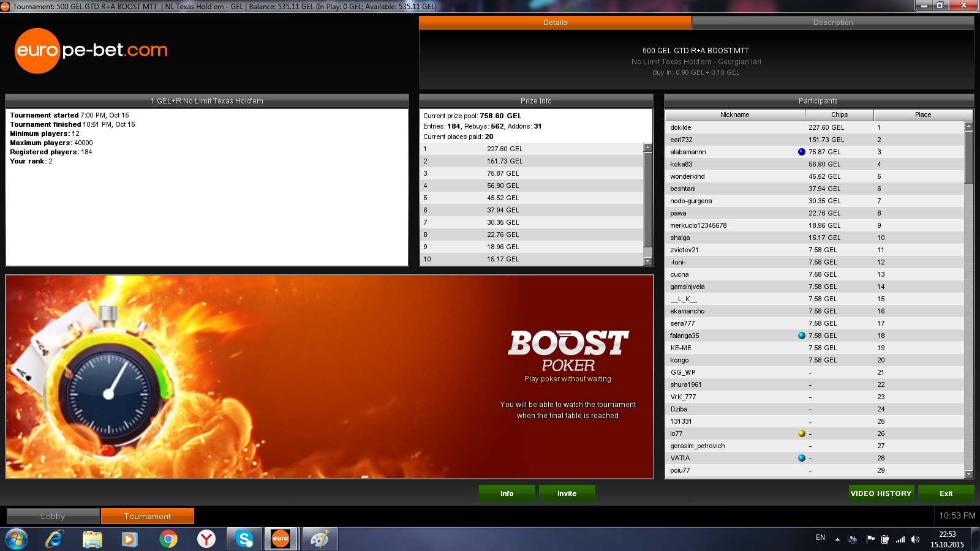Open the media player taskbar icon
The image size is (980, 551).
coord(129,539)
